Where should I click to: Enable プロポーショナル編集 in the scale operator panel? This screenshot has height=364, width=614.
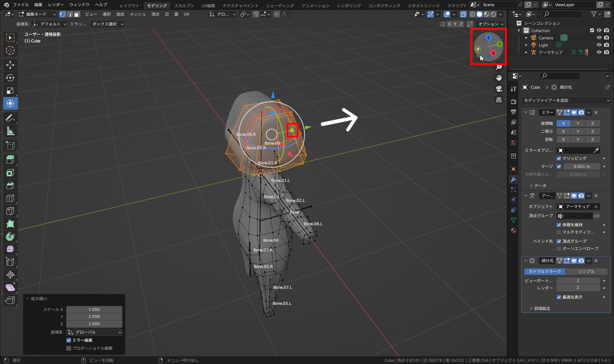[x=69, y=348]
